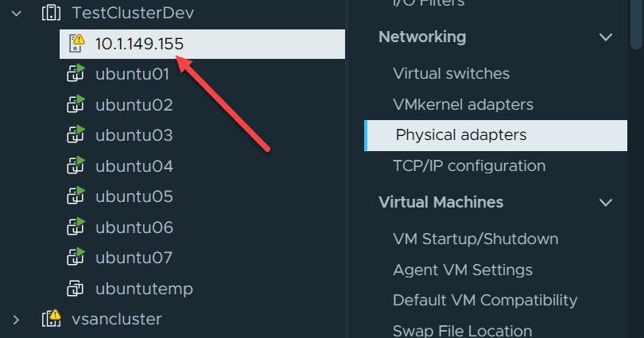This screenshot has width=644, height=338.
Task: Expand the vsancluster tree node
Action: pyautogui.click(x=16, y=320)
